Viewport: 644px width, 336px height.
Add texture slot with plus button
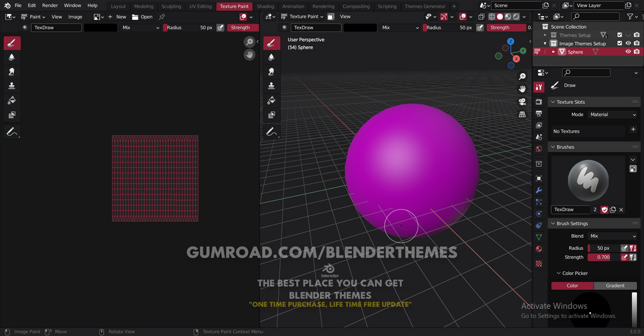point(633,130)
